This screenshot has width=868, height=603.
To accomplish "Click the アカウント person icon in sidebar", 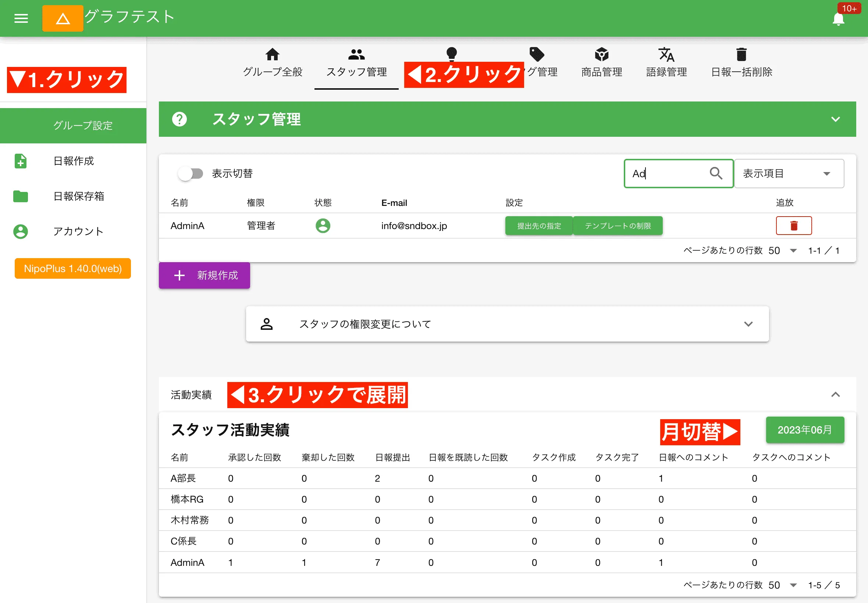I will 20,231.
